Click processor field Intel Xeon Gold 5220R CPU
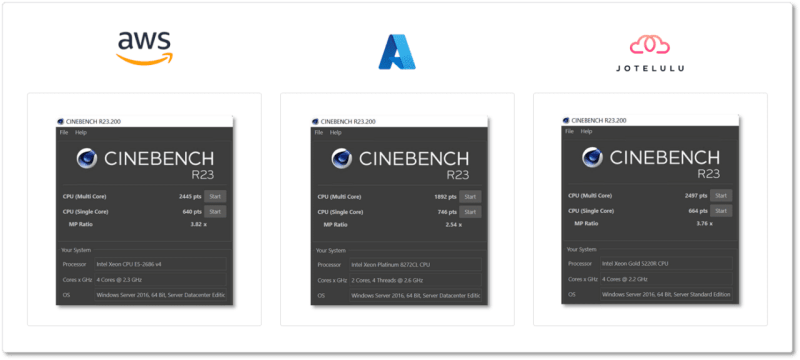This screenshot has height=360, width=800. [666, 264]
